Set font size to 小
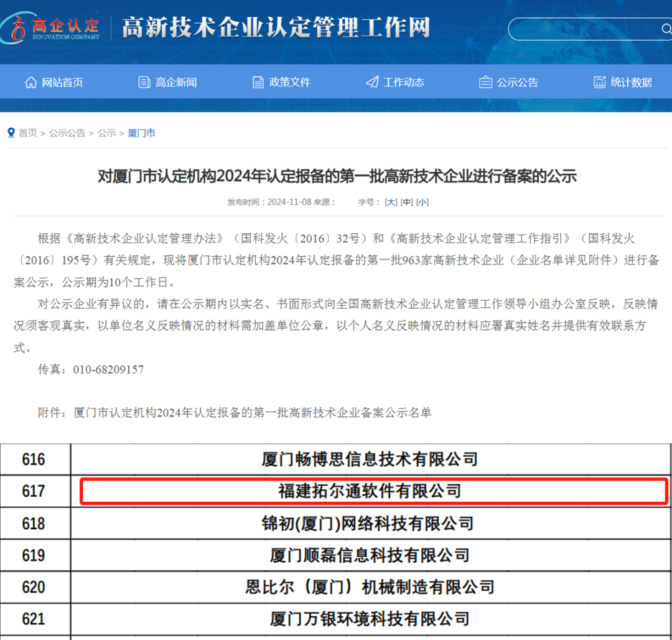 coord(422,202)
